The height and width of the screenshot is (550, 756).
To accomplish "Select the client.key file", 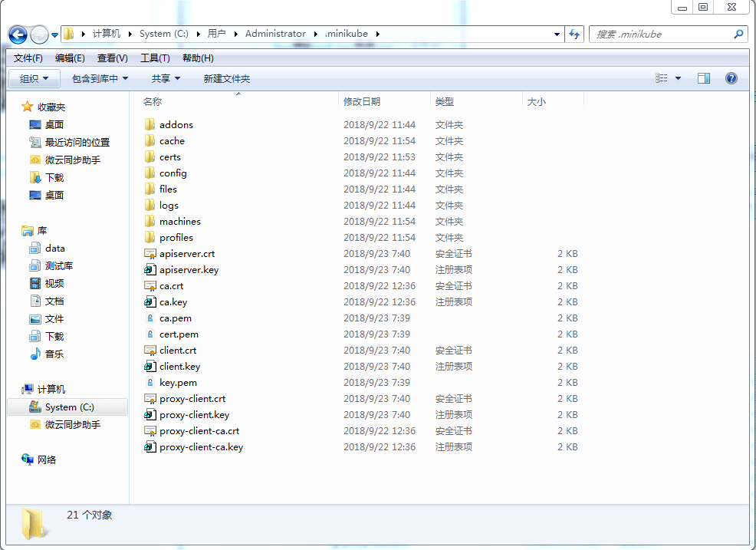I will [179, 367].
